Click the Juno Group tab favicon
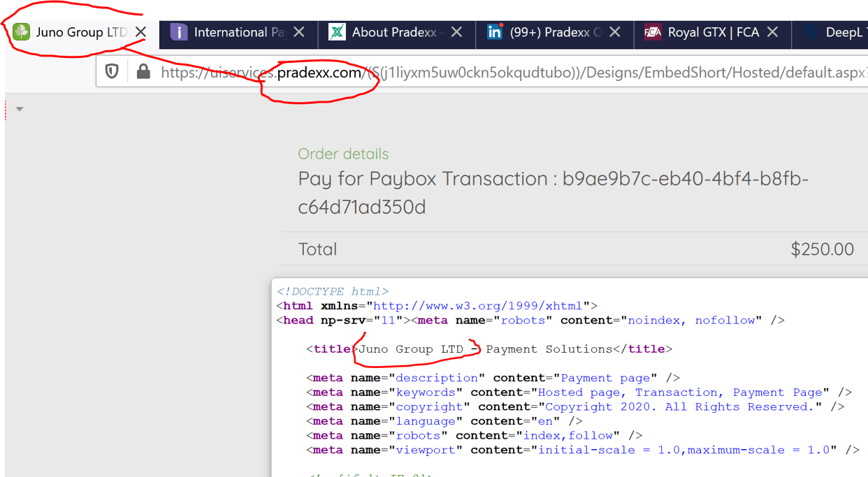This screenshot has height=477, width=868. 22,32
